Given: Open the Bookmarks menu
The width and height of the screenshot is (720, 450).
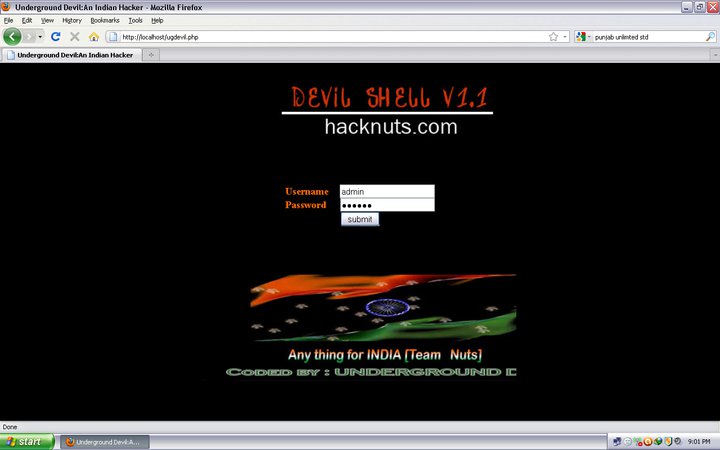Looking at the screenshot, I should (x=105, y=20).
